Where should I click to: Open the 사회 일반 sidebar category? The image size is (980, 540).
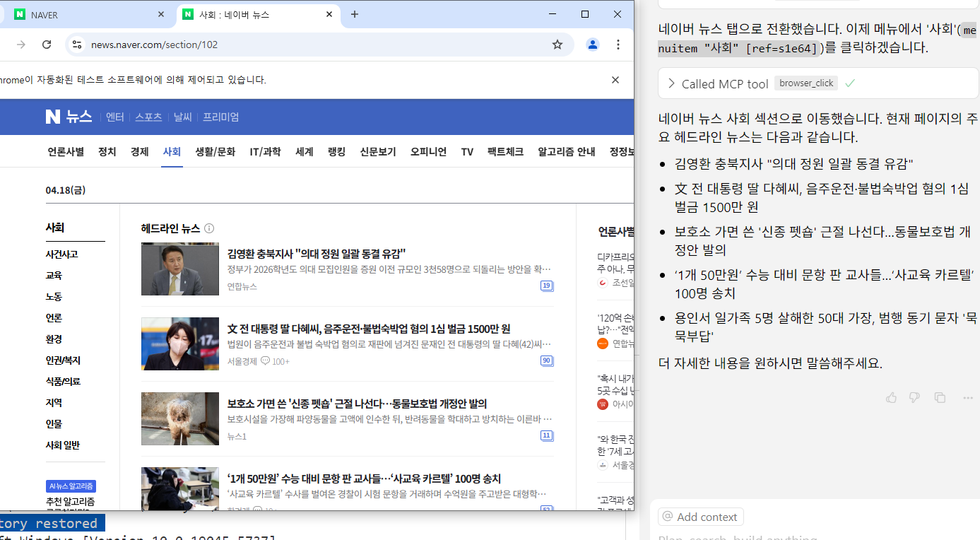click(62, 445)
